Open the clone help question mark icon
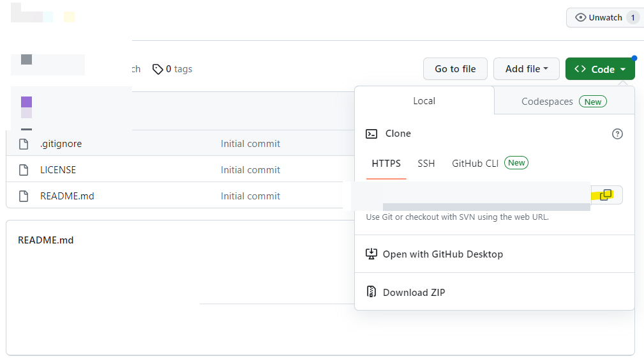Image resolution: width=644 pixels, height=363 pixels. pos(617,134)
